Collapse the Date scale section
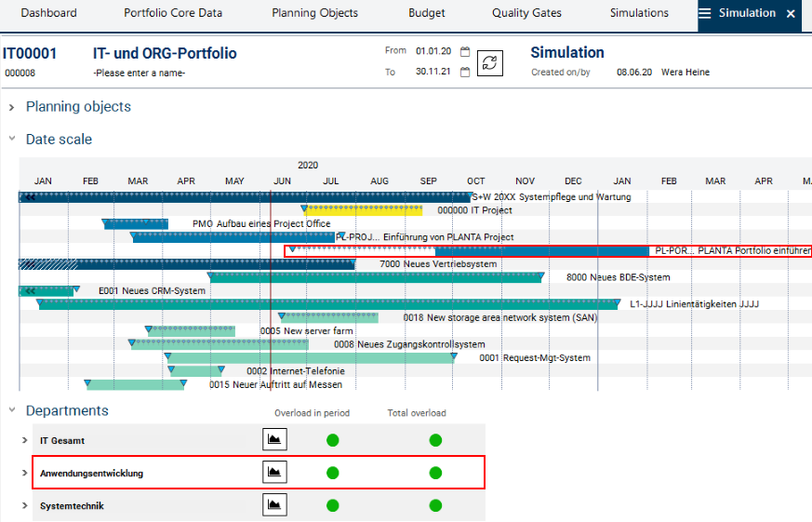Image resolution: width=812 pixels, height=522 pixels. 12,140
